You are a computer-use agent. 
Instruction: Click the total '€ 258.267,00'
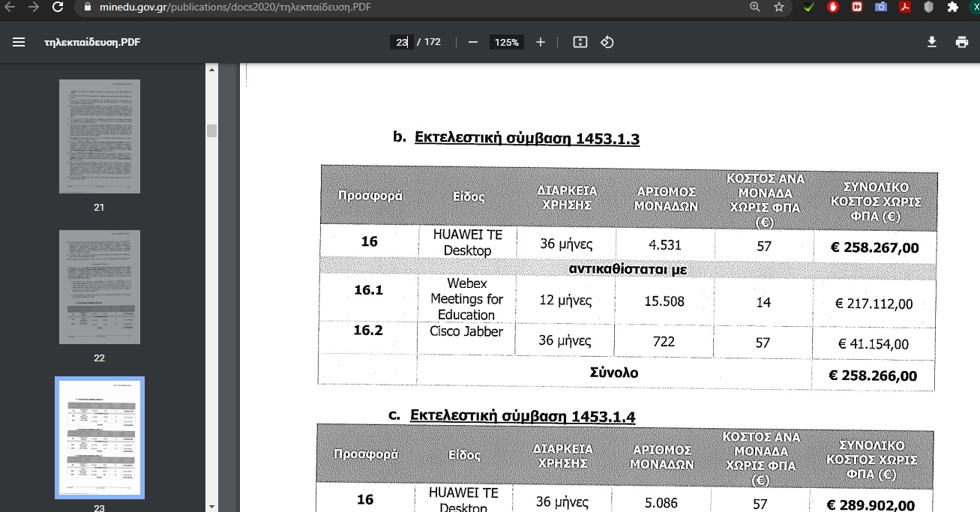click(x=874, y=247)
